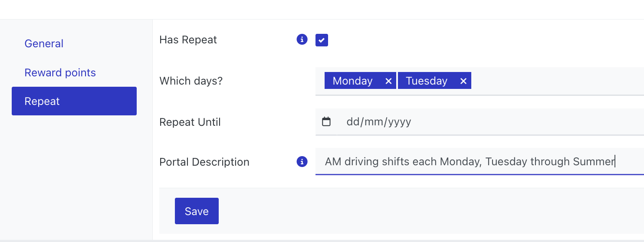
Task: Select the Tuesday tag label
Action: pyautogui.click(x=427, y=81)
